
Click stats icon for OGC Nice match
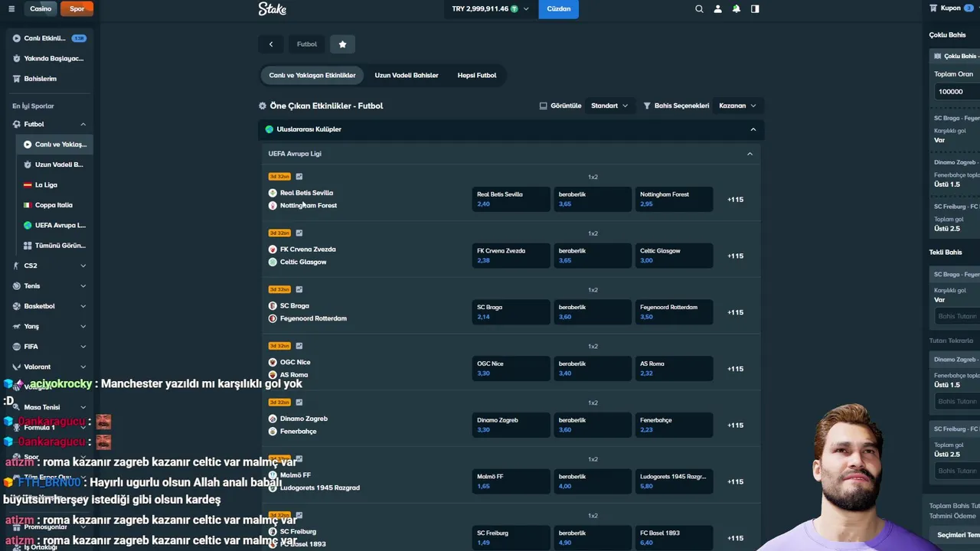[299, 346]
